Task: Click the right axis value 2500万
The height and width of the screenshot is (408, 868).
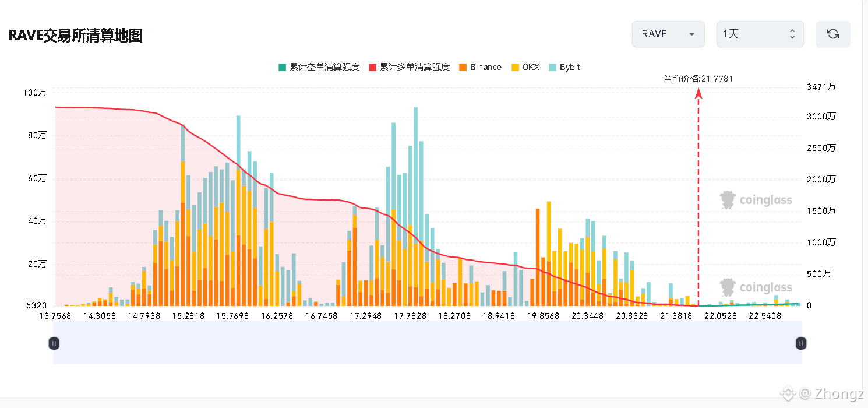Action: (821, 148)
